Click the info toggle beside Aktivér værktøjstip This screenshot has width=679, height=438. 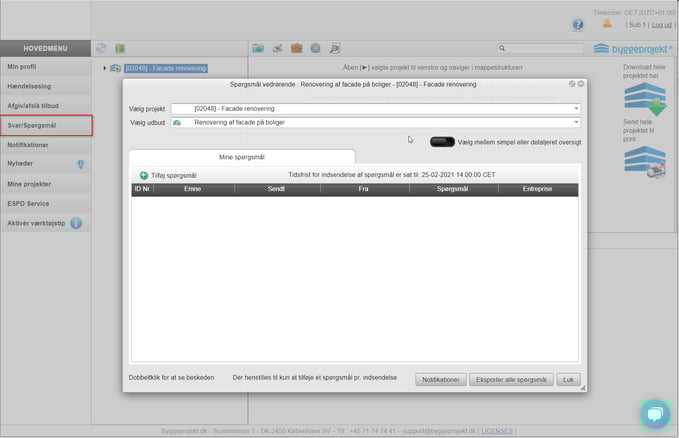point(76,223)
